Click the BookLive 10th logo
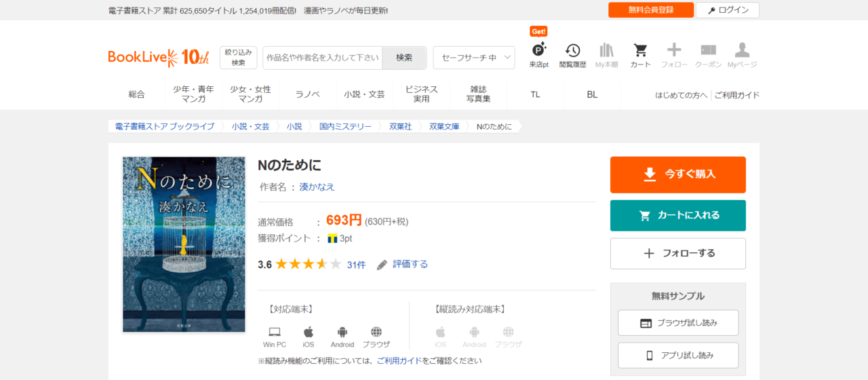The image size is (868, 380). click(159, 58)
